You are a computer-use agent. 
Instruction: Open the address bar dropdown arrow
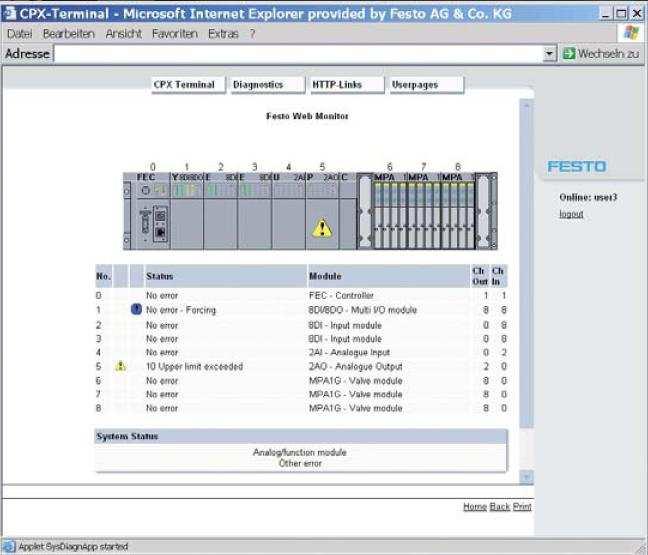point(549,54)
